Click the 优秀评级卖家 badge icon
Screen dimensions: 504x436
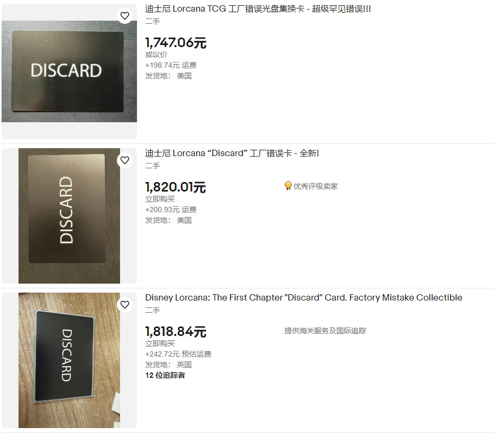tap(288, 186)
